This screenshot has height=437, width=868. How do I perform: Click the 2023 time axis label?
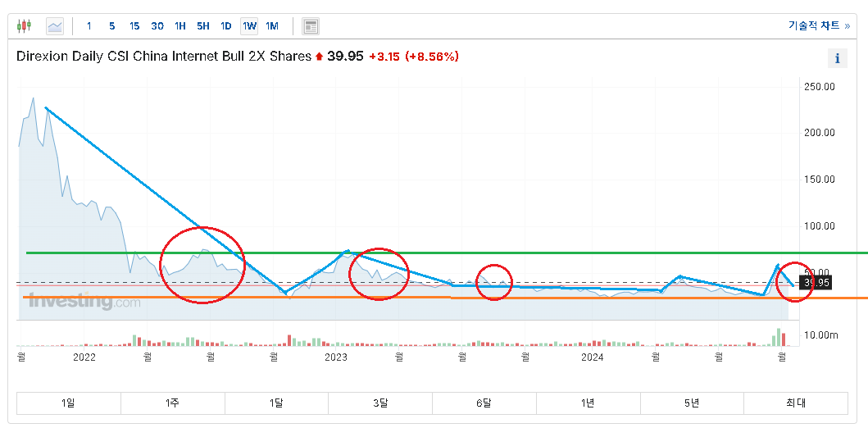click(x=335, y=357)
